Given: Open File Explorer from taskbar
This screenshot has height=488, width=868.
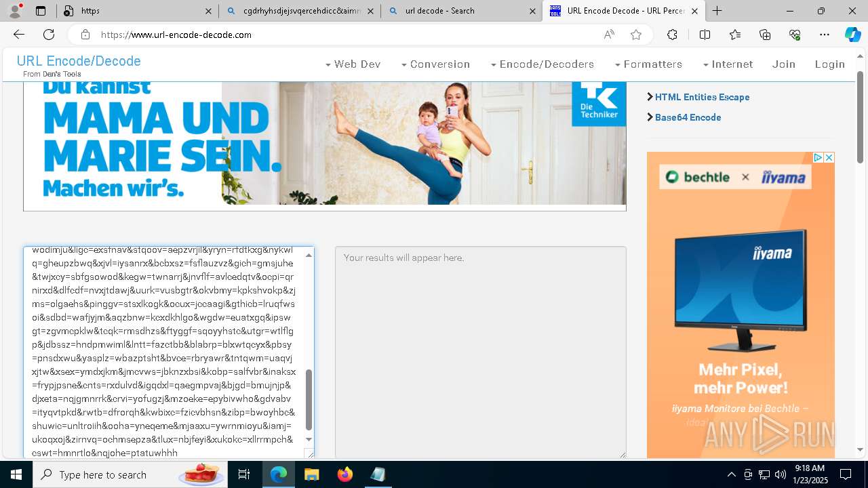Looking at the screenshot, I should click(311, 474).
